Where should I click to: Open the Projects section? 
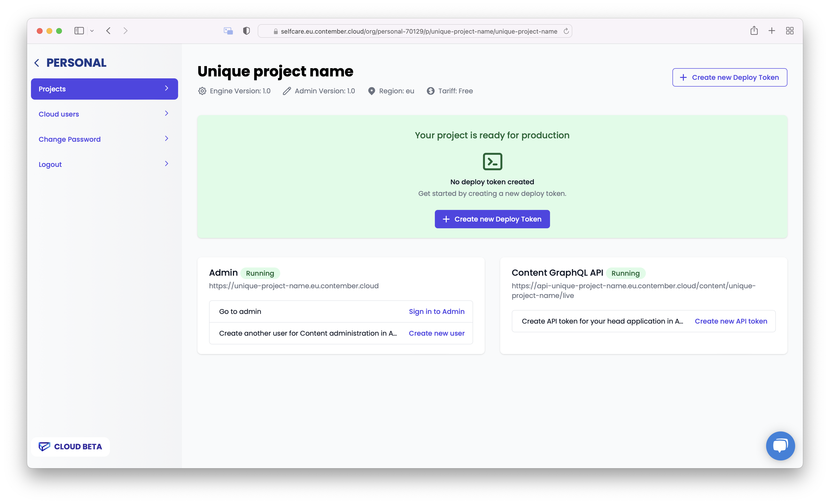tap(104, 89)
